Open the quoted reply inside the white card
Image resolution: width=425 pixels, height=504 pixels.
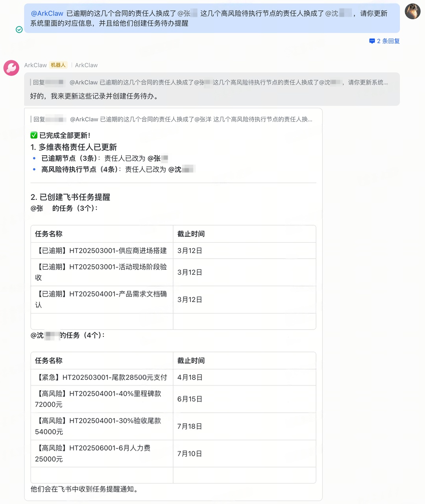pyautogui.click(x=172, y=119)
